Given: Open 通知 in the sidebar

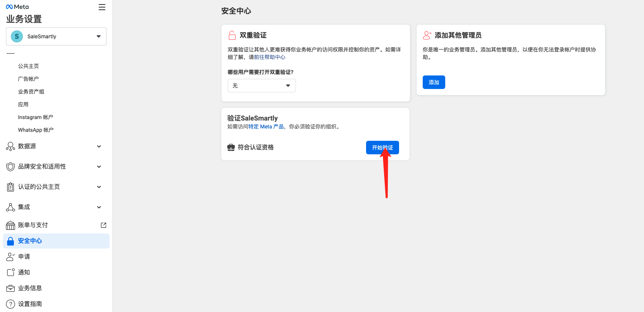Looking at the screenshot, I should (x=24, y=273).
